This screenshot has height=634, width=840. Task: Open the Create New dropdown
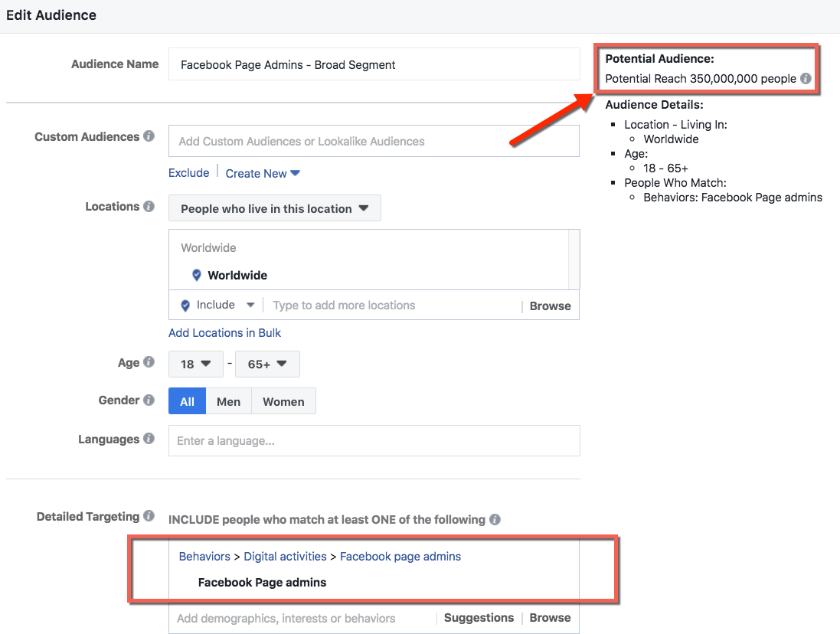pos(263,174)
